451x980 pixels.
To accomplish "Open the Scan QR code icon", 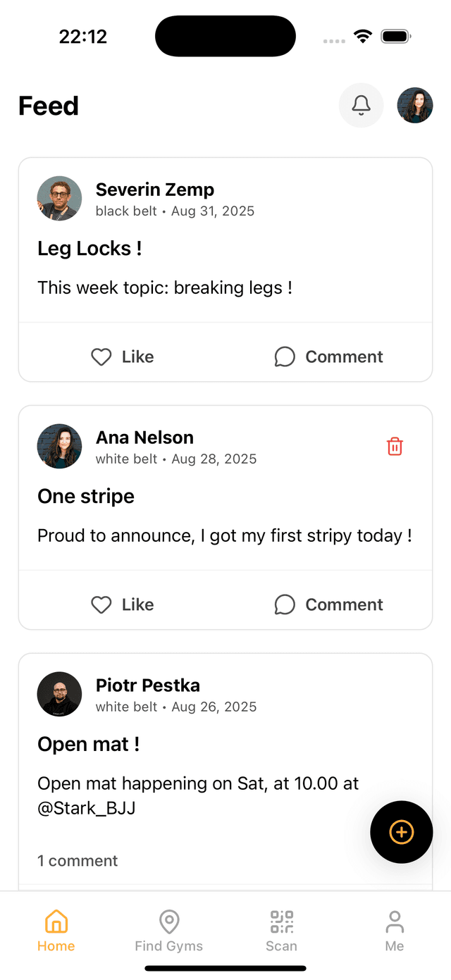I will click(x=281, y=922).
